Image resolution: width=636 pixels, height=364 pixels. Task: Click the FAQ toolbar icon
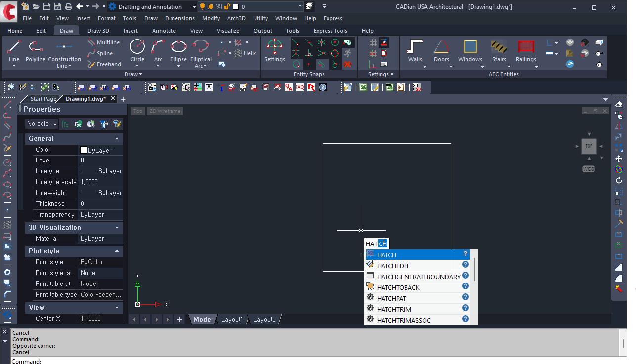pos(300,87)
